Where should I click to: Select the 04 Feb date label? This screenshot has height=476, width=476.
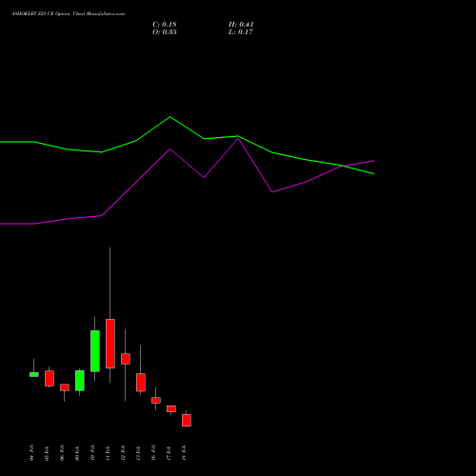[31, 453]
